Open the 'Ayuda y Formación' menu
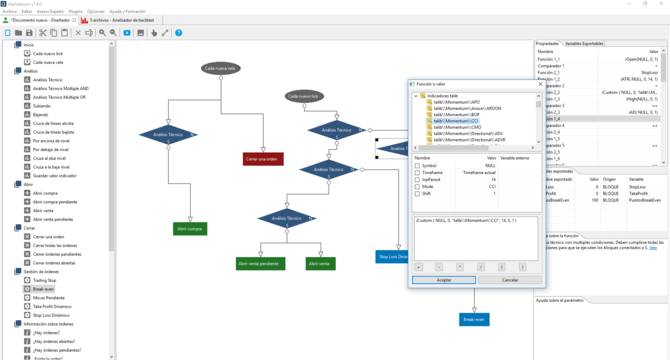The height and width of the screenshot is (360, 670). coord(127,12)
